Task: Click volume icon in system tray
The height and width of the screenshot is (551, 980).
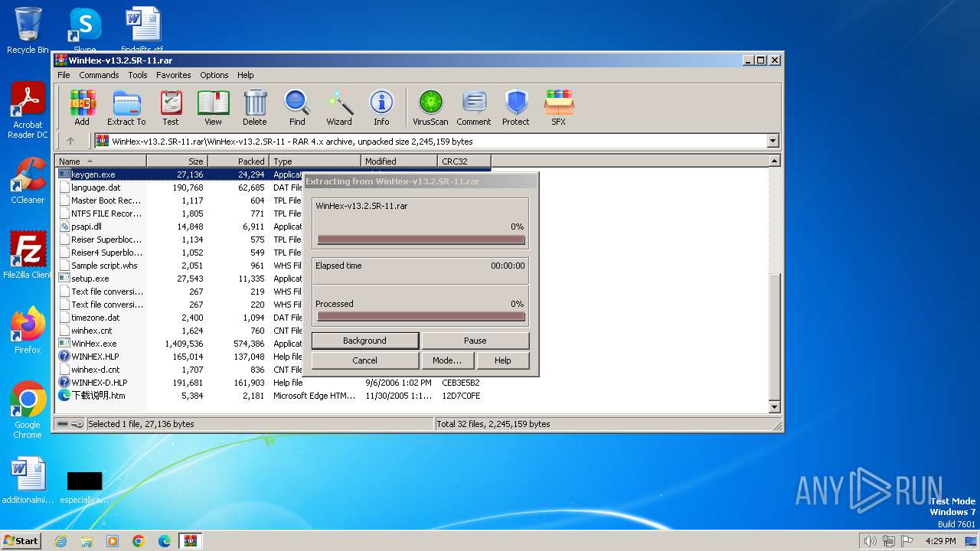Action: (x=870, y=541)
